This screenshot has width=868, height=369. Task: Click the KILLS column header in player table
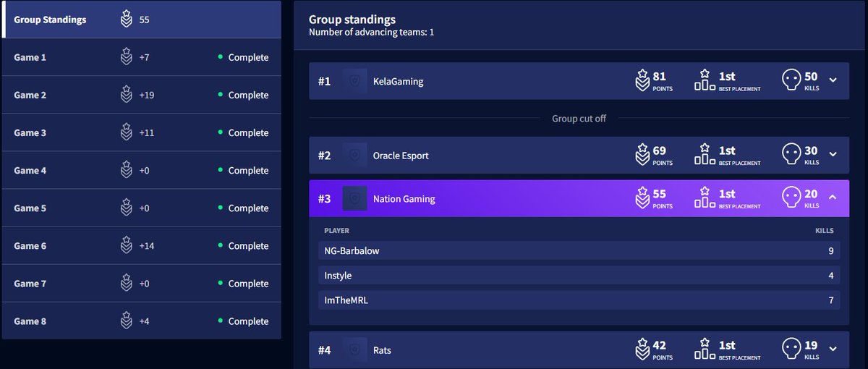pyautogui.click(x=825, y=231)
